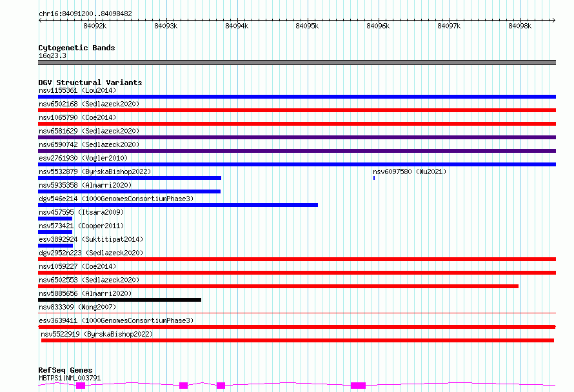Open nsv5935358 (Almarri2020) label
The image size is (574, 392).
click(85, 185)
